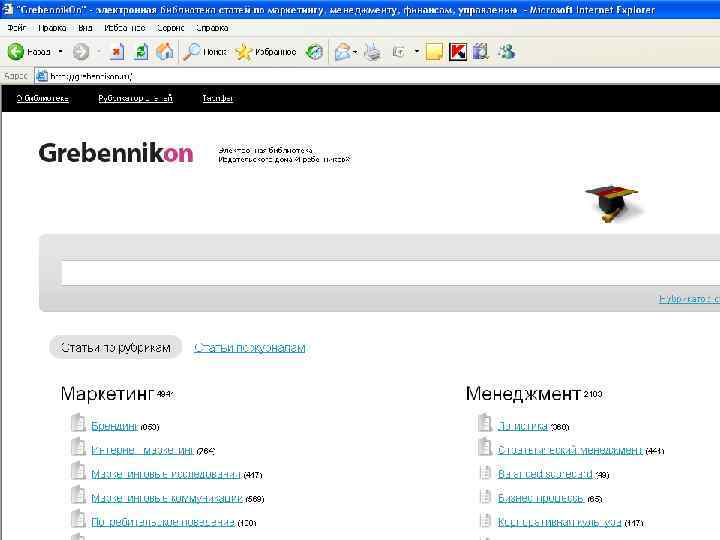Viewport: 720px width, 540px height.
Task: Click the large site search field
Action: [x=390, y=273]
